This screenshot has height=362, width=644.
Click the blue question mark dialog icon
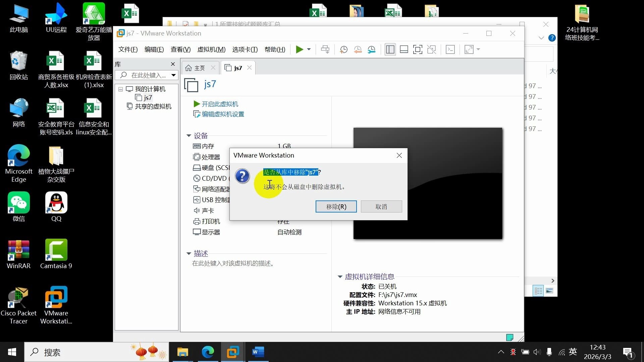[242, 176]
